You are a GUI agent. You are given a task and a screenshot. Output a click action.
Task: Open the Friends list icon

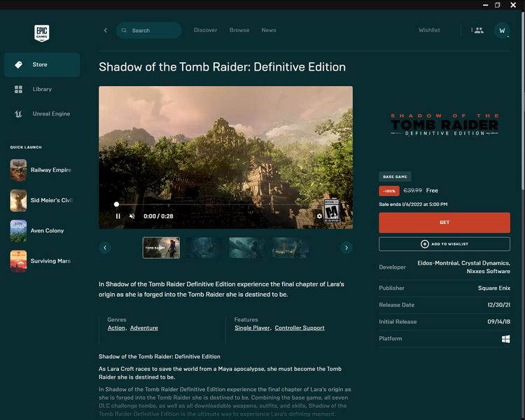(477, 30)
